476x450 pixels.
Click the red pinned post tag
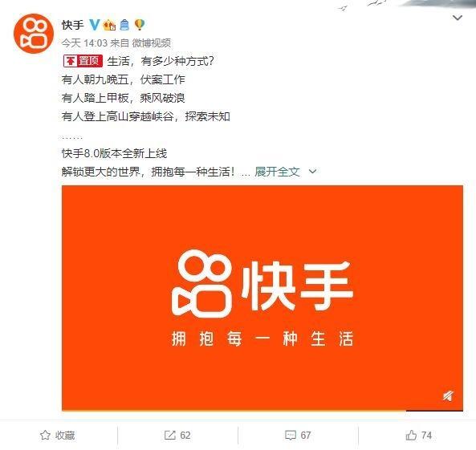point(83,61)
